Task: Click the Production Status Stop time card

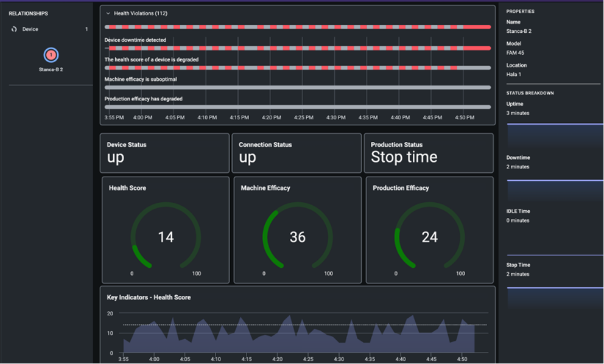Action: (429, 153)
